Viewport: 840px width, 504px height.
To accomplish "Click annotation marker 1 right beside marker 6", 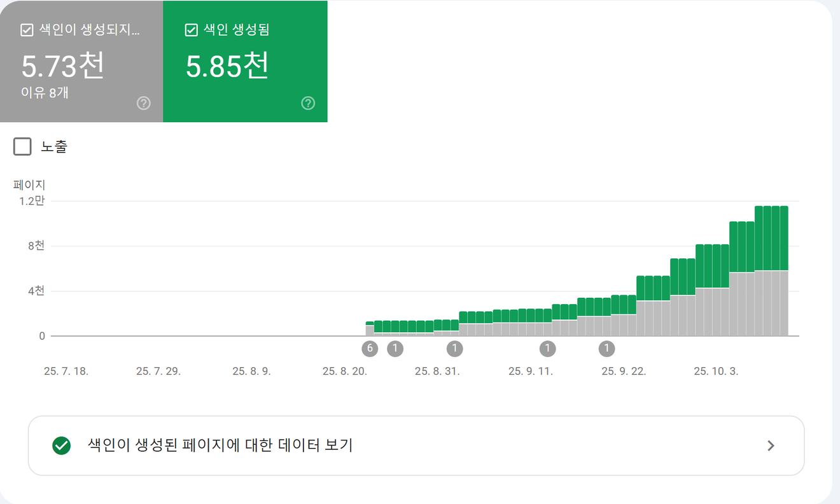I will pyautogui.click(x=395, y=349).
